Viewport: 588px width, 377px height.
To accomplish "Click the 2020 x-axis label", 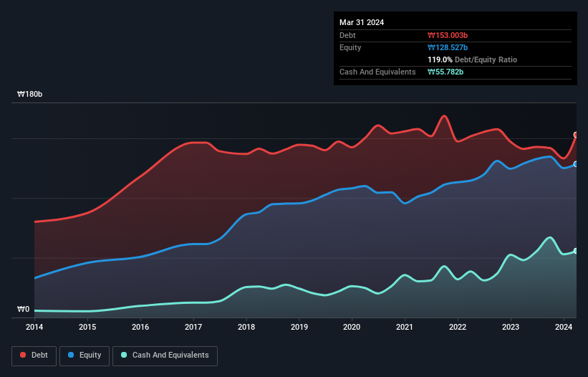I will click(352, 327).
